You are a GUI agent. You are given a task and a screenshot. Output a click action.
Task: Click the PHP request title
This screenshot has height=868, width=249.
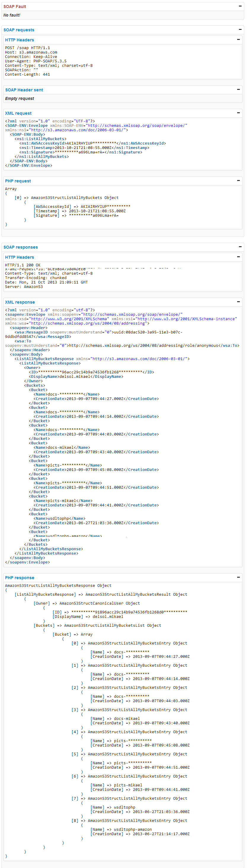click(x=18, y=181)
